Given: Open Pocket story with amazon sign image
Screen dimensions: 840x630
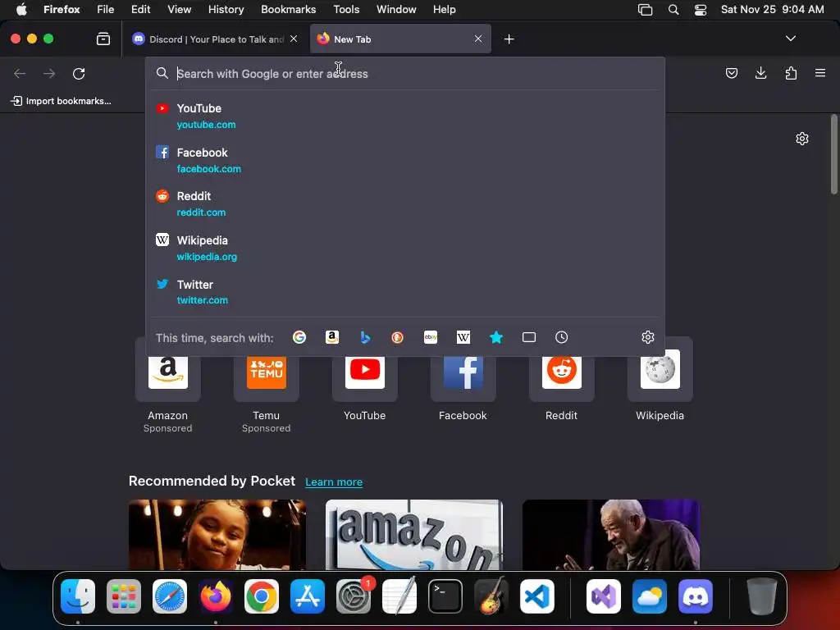Looking at the screenshot, I should tap(414, 535).
